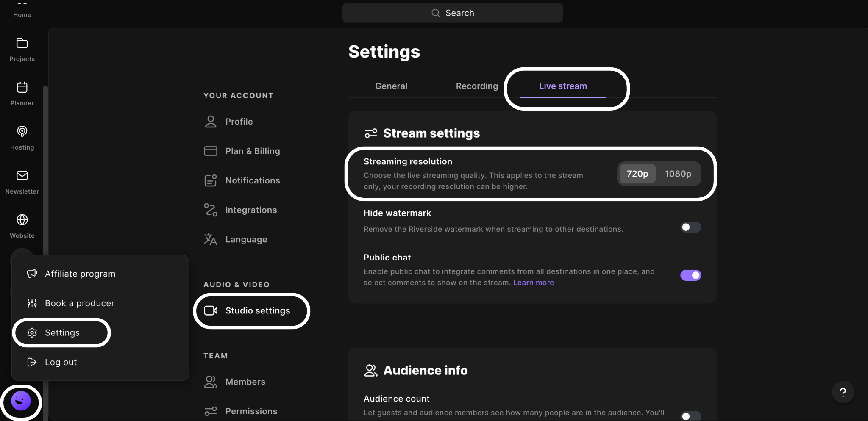Image resolution: width=868 pixels, height=421 pixels.
Task: Click the help question mark button
Action: (x=843, y=392)
